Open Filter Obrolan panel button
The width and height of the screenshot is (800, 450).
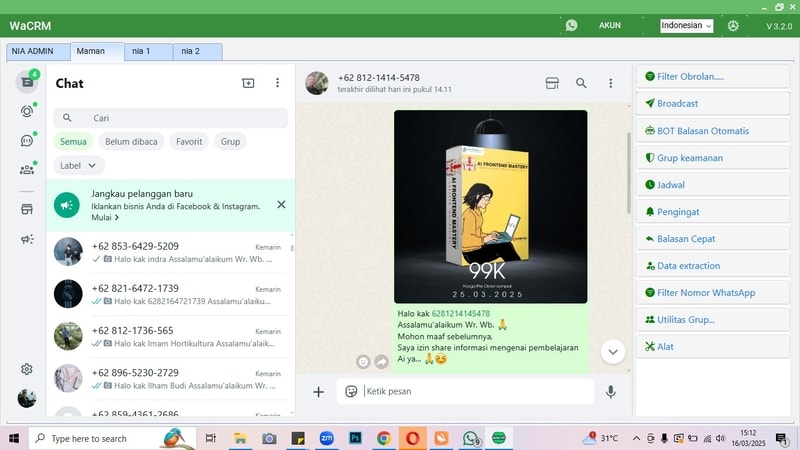point(713,77)
